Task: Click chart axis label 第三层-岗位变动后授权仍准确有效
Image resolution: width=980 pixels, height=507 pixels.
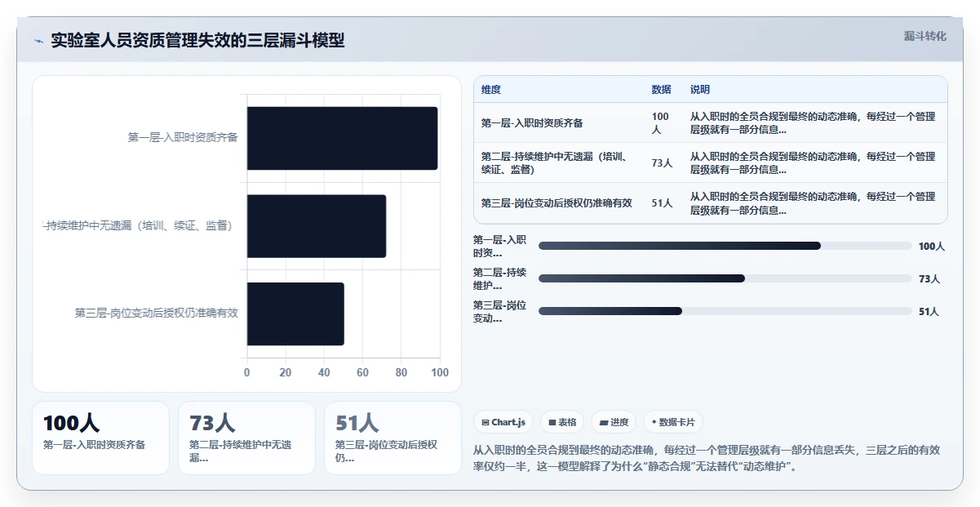Action: pos(157,313)
